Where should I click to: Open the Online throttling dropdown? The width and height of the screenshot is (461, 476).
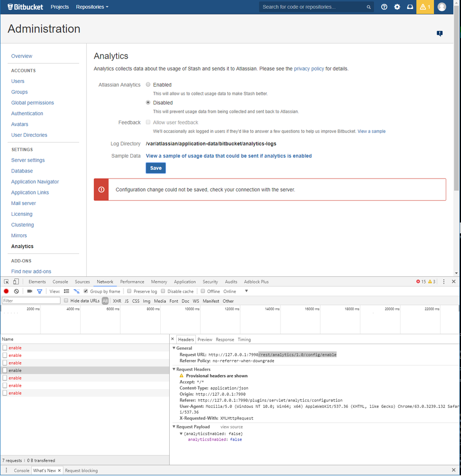tap(236, 291)
